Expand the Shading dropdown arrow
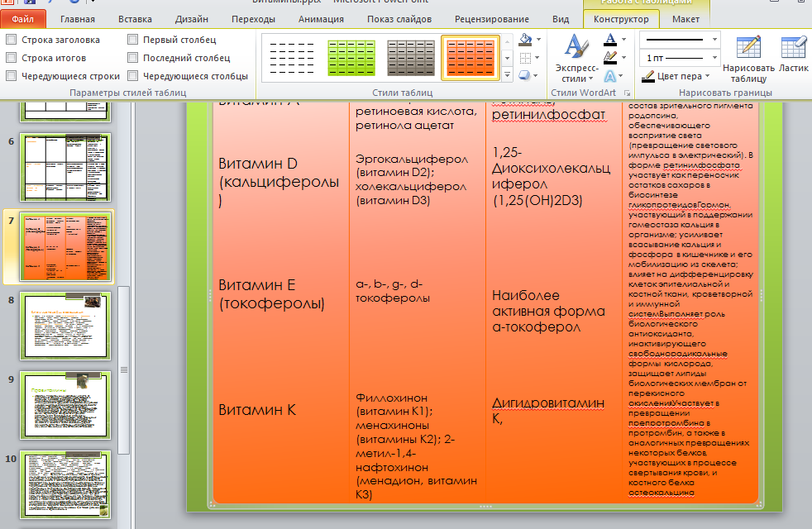 tap(538, 40)
